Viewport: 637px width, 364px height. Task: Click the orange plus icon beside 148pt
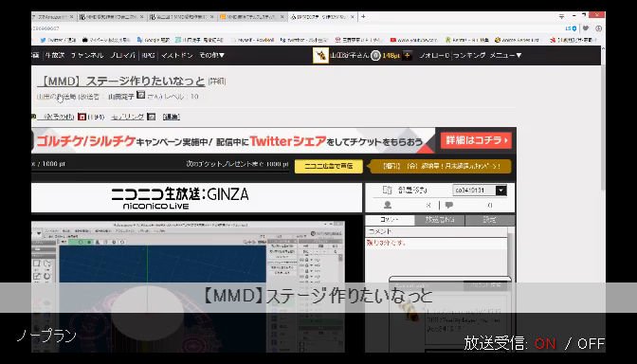click(x=407, y=55)
